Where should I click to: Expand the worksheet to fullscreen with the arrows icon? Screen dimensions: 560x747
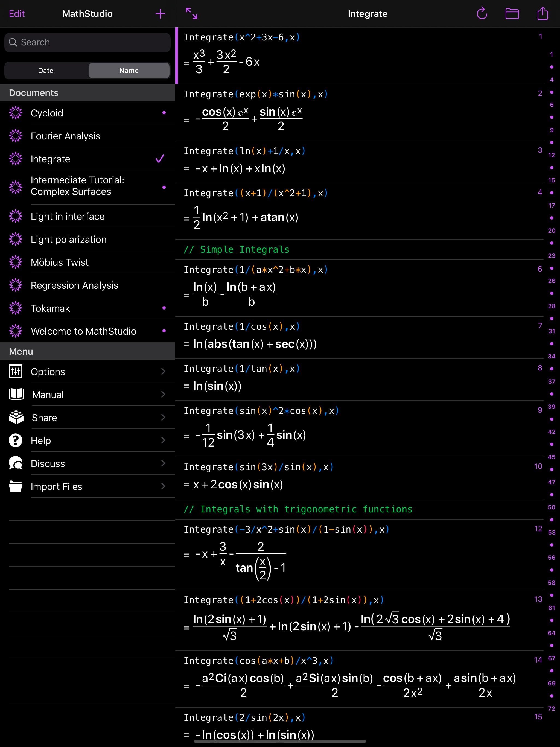click(x=191, y=14)
